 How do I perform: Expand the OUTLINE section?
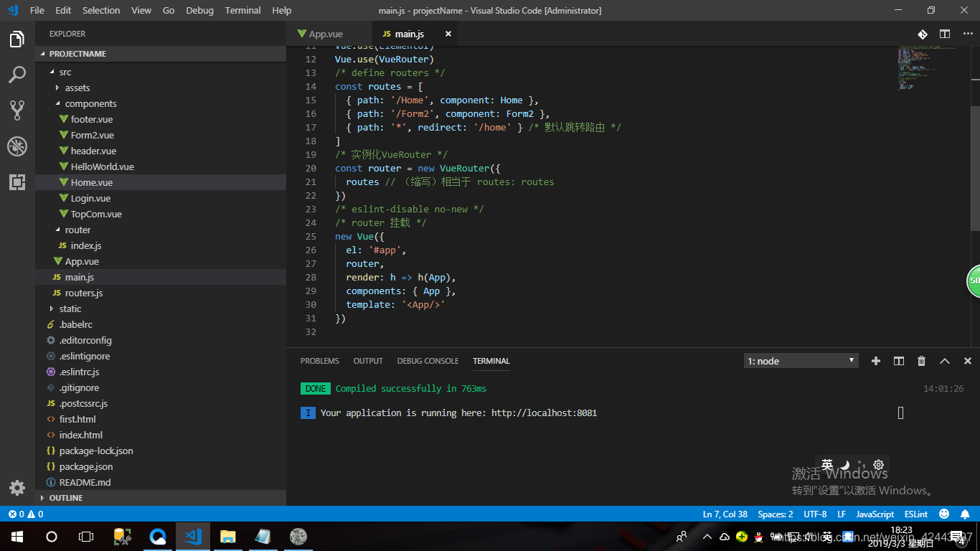point(161,498)
